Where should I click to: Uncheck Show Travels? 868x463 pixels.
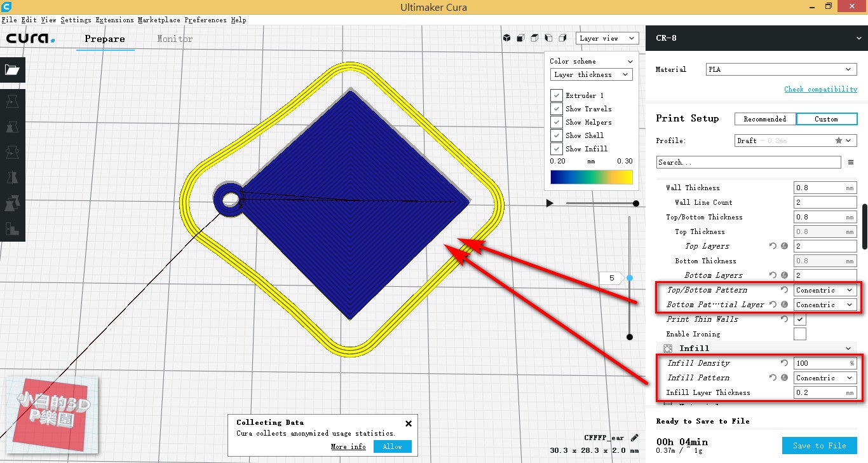(556, 109)
